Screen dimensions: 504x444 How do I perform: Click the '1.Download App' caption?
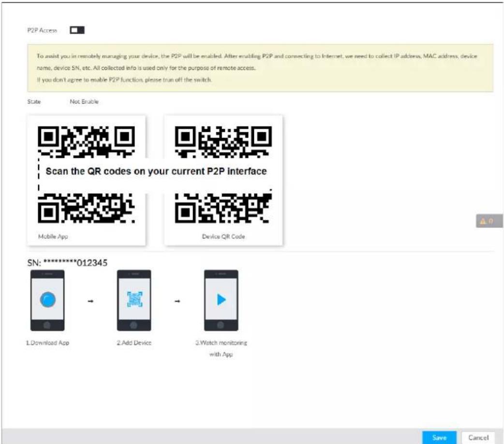point(47,343)
